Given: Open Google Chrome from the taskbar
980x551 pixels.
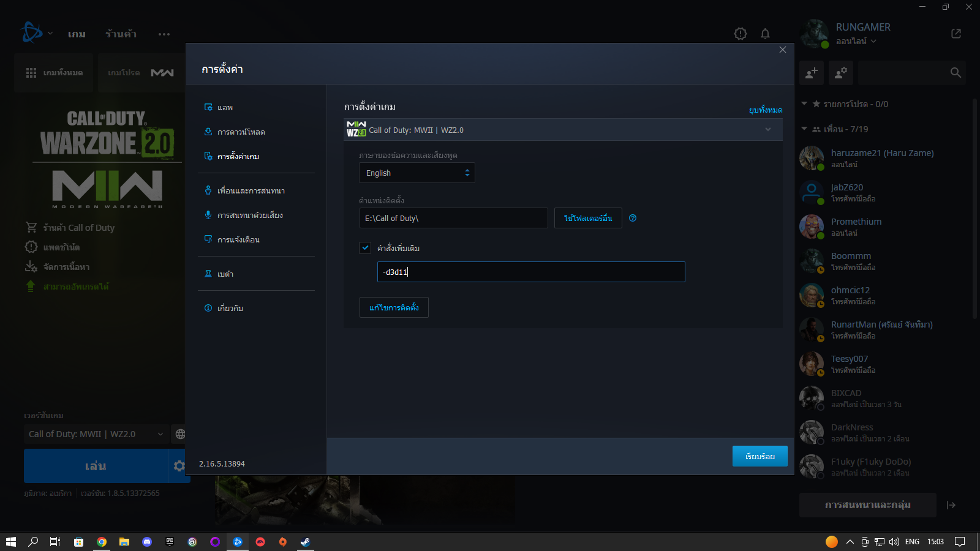Looking at the screenshot, I should tap(102, 542).
